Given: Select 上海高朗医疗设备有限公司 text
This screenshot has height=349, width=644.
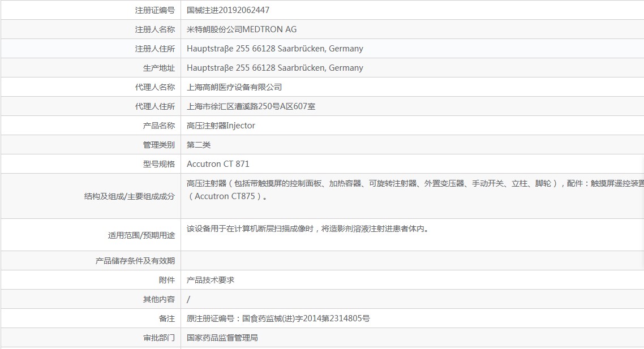Looking at the screenshot, I should coord(234,88).
